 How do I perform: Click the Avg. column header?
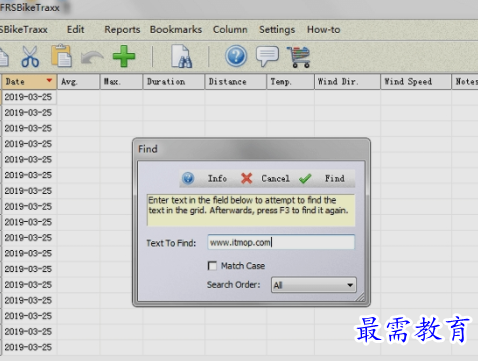(78, 82)
